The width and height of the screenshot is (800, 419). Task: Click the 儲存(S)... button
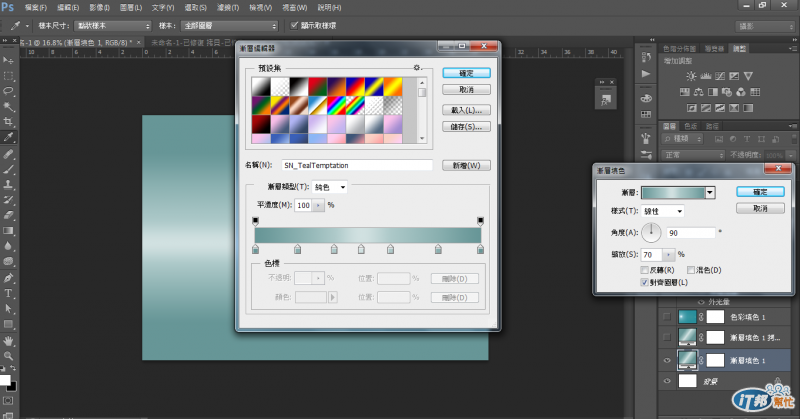(466, 126)
